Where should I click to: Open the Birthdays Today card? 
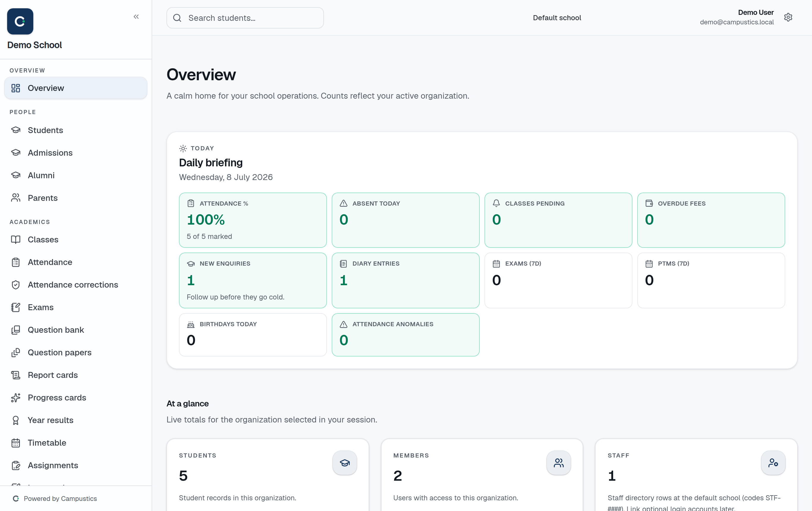tap(253, 335)
